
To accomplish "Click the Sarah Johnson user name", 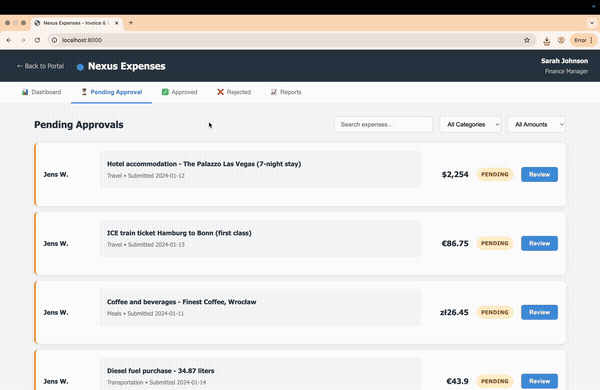I will click(564, 61).
